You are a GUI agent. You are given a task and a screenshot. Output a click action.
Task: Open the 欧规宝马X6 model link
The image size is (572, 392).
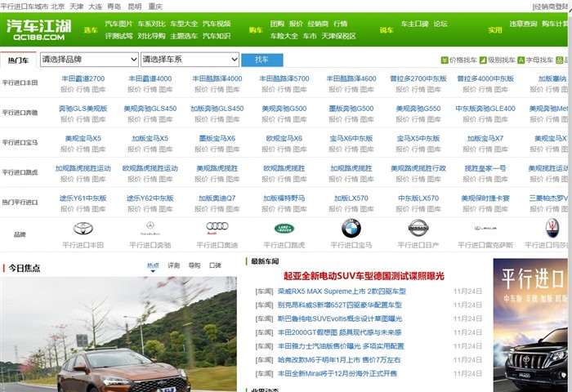tap(284, 138)
